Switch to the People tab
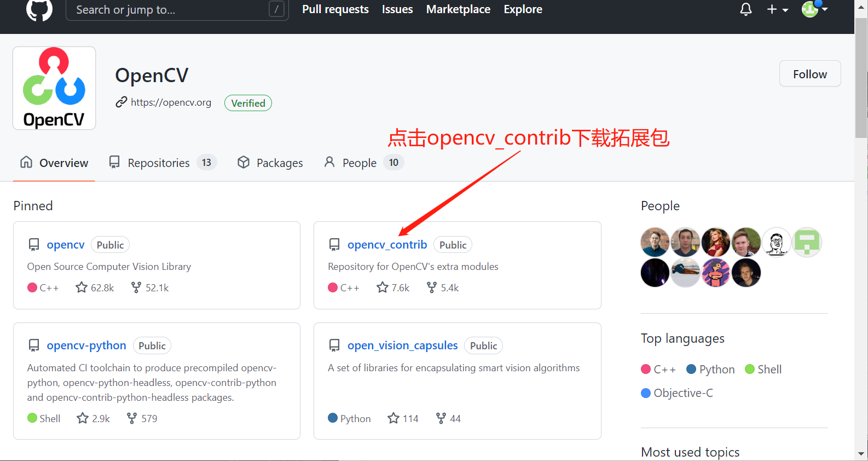The image size is (868, 461). pyautogui.click(x=364, y=163)
